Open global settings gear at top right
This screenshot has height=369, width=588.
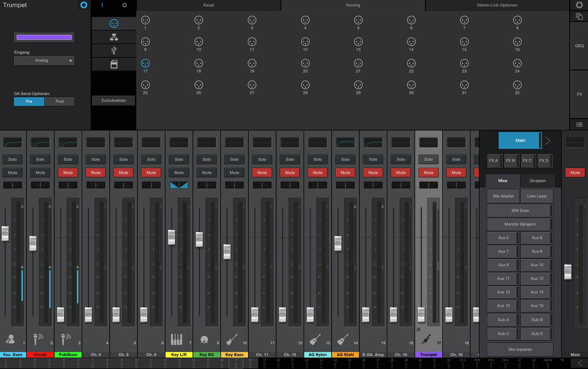[x=579, y=5]
